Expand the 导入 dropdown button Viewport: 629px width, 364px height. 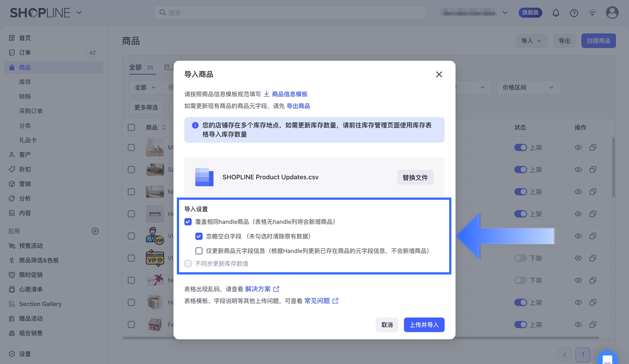click(531, 41)
